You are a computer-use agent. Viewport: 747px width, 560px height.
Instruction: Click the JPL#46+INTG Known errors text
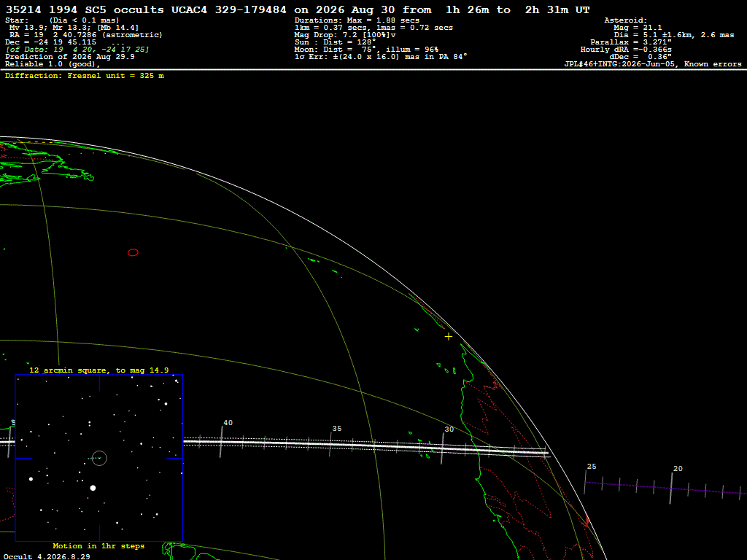[x=653, y=64]
